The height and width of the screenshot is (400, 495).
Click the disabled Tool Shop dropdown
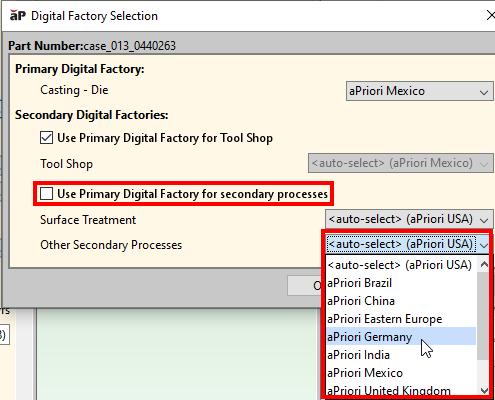click(x=401, y=163)
